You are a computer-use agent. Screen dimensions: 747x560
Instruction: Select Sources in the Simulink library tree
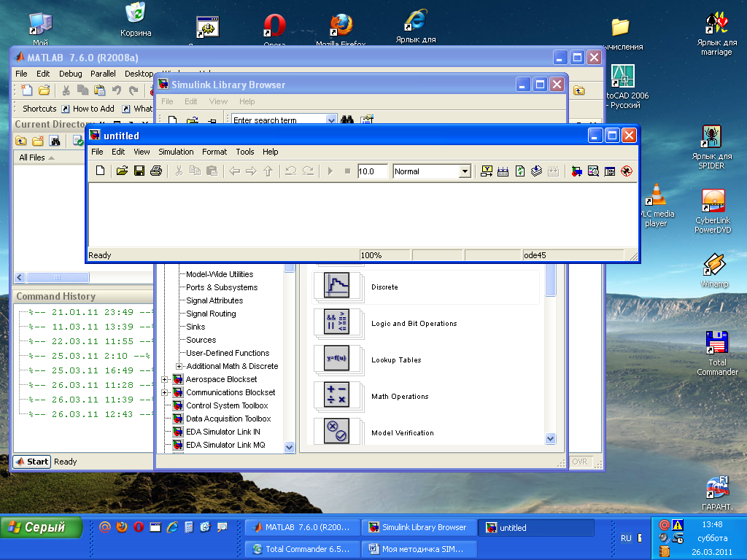point(201,340)
